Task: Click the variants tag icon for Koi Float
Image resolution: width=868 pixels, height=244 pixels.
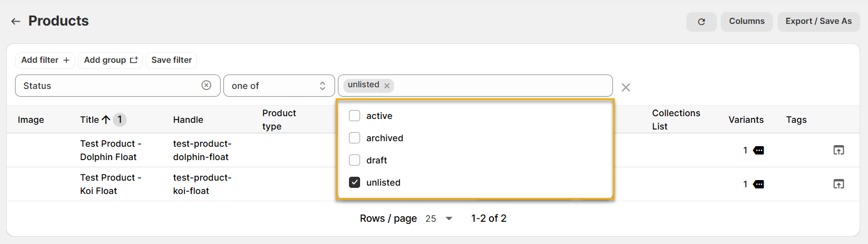Action: [759, 184]
